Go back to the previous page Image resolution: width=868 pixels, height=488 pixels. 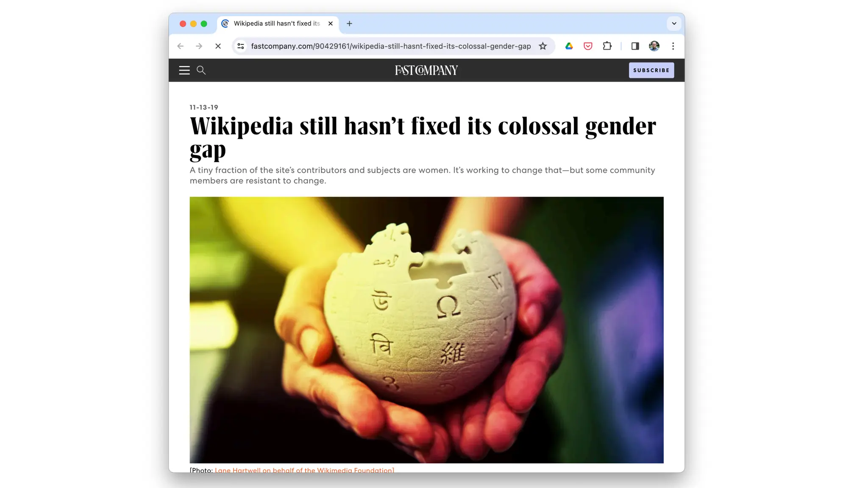coord(181,46)
